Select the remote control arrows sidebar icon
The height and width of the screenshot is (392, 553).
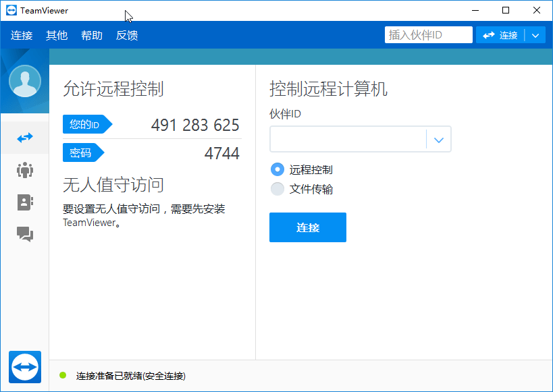[x=25, y=138]
